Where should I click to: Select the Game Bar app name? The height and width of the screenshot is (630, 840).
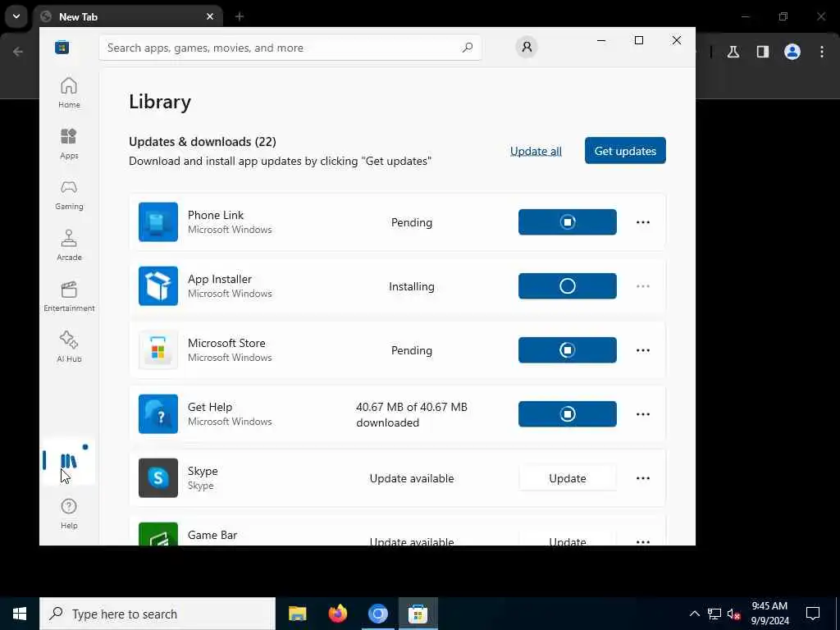point(212,535)
